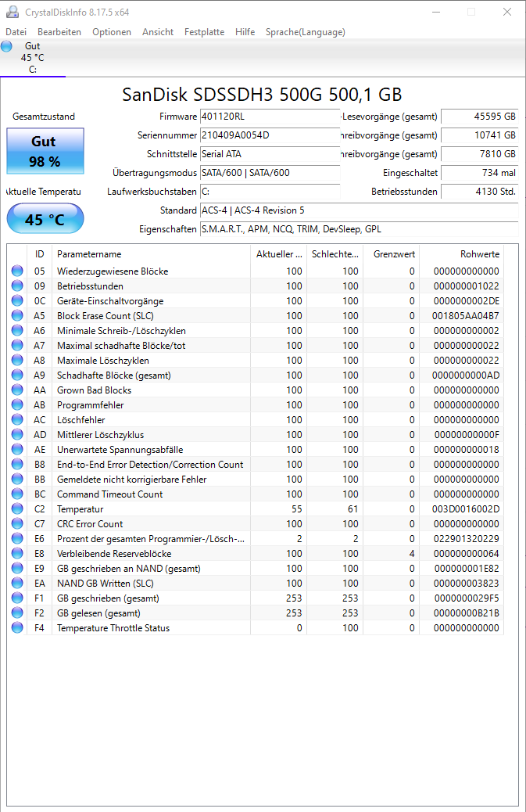Select the C: drive tab at top
Screen dimensions: 526x812
pos(33,57)
